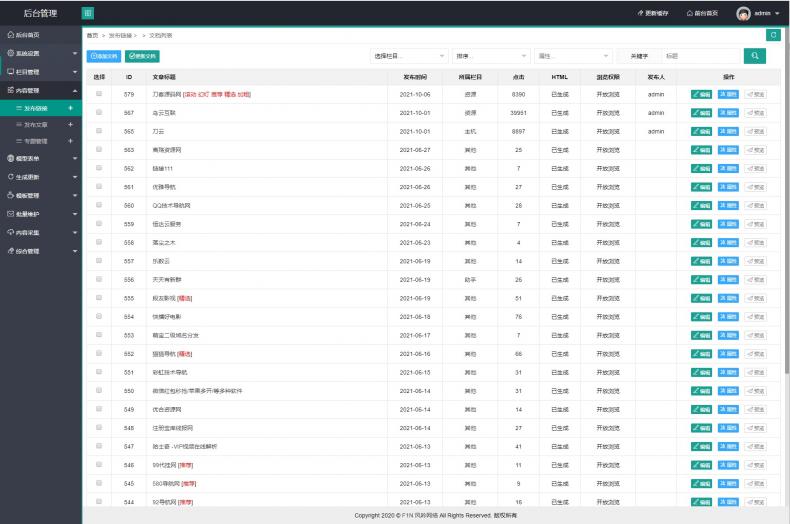Click the 点击 column header
This screenshot has height=524, width=790.
(518, 77)
